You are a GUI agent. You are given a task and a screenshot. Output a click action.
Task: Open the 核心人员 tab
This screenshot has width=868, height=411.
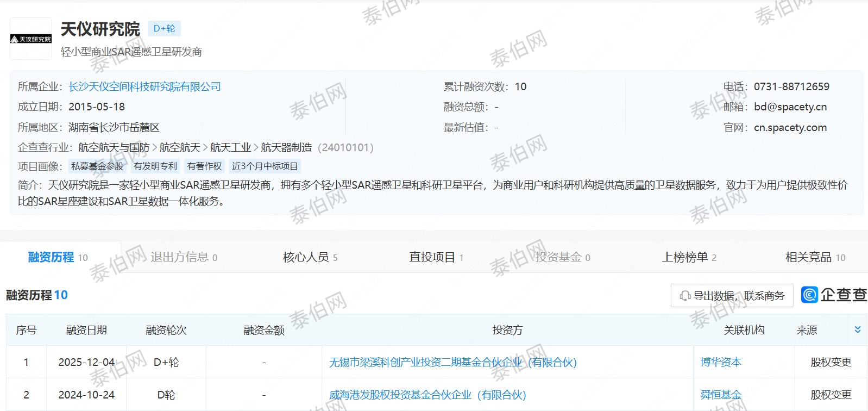pyautogui.click(x=310, y=257)
